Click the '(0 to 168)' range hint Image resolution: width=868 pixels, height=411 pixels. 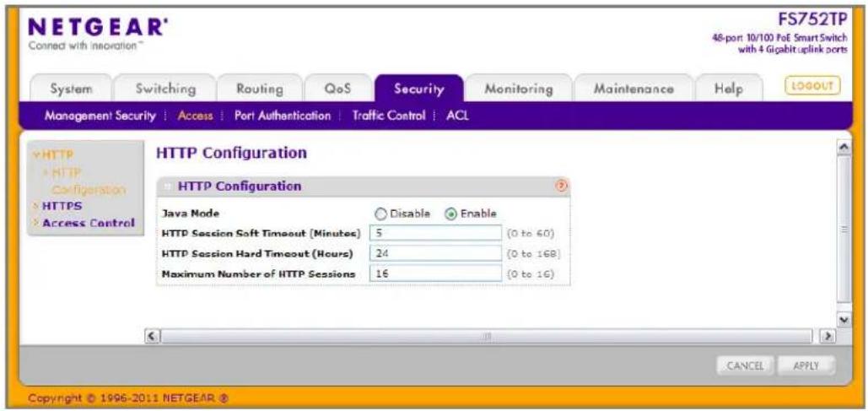pyautogui.click(x=534, y=254)
